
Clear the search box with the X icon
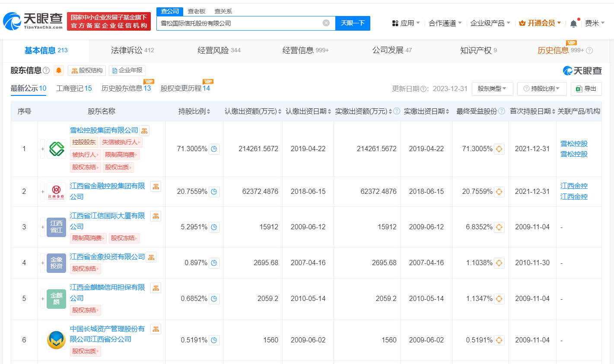(x=326, y=23)
